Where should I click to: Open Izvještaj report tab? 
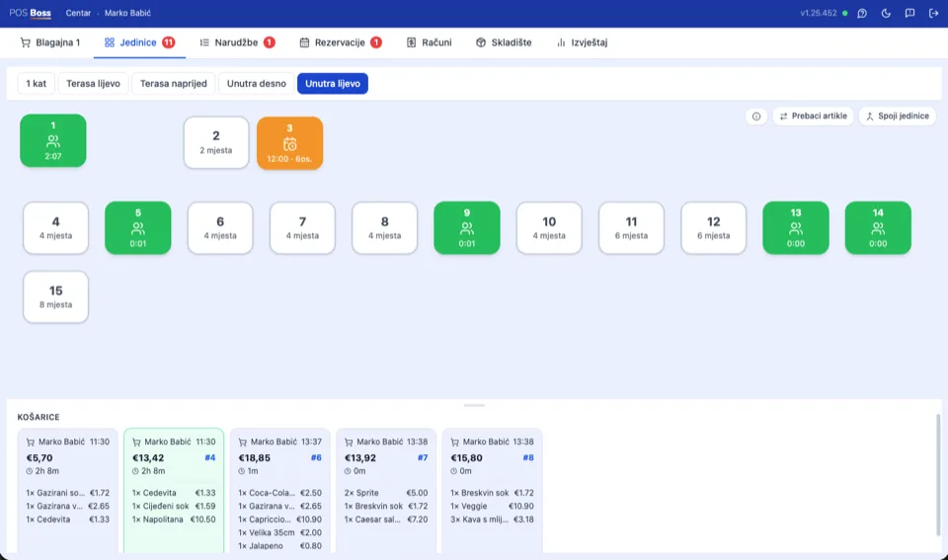[582, 42]
